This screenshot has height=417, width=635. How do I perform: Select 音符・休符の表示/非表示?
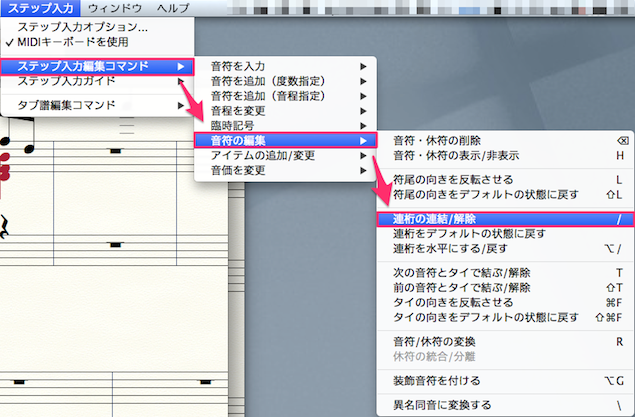[x=505, y=155]
